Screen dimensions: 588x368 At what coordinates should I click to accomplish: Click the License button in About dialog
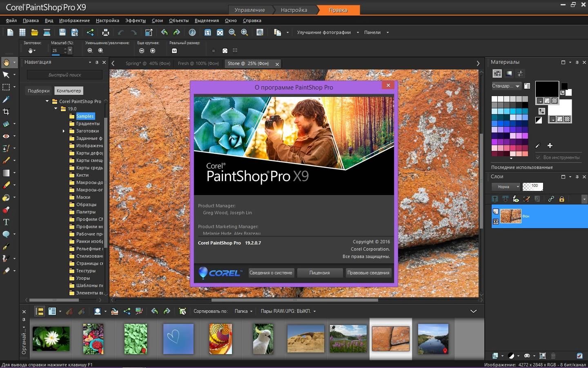coord(319,273)
